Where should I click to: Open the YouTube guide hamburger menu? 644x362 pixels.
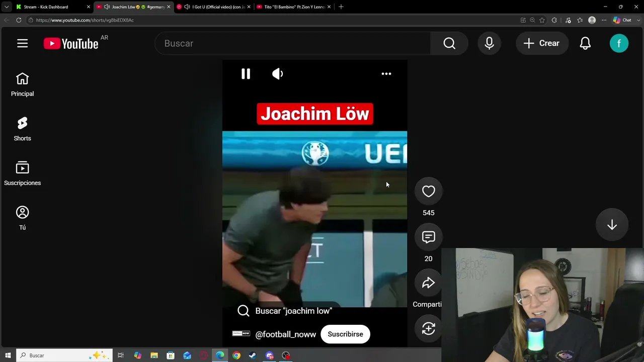[22, 43]
